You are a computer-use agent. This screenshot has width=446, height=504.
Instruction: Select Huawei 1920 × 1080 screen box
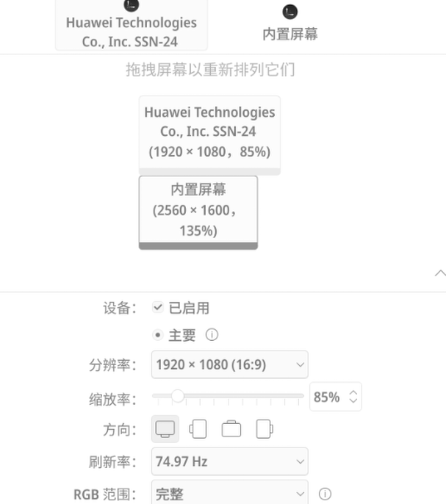209,132
